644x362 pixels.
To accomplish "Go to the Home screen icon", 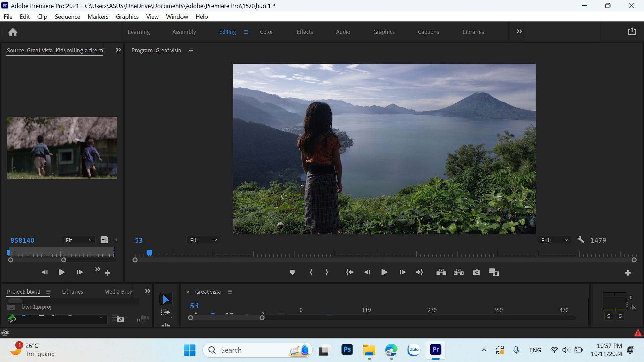I will click(x=13, y=32).
